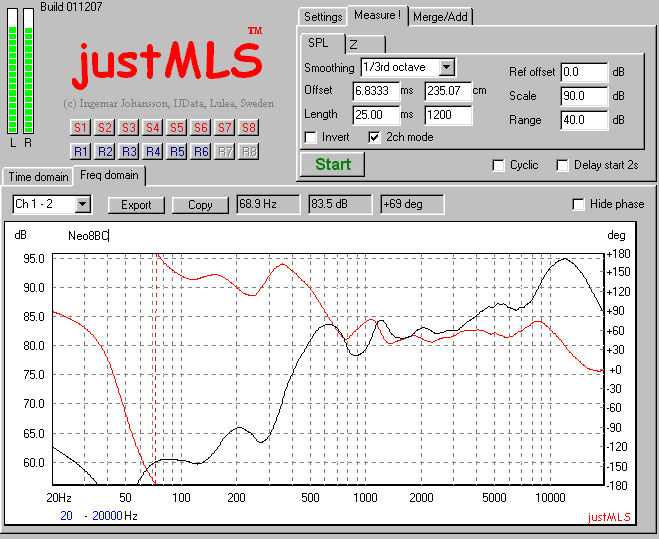
Task: Select the Measure ! tab
Action: tap(377, 16)
